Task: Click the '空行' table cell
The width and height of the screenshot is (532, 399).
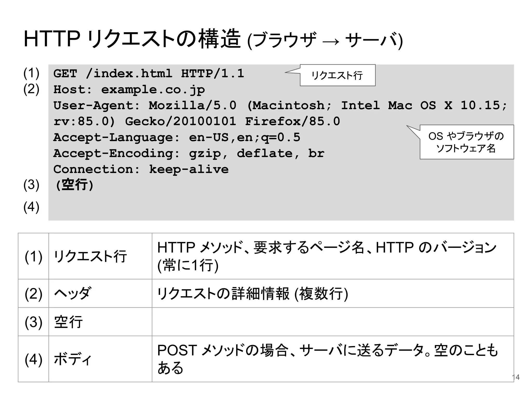Action: click(x=100, y=322)
